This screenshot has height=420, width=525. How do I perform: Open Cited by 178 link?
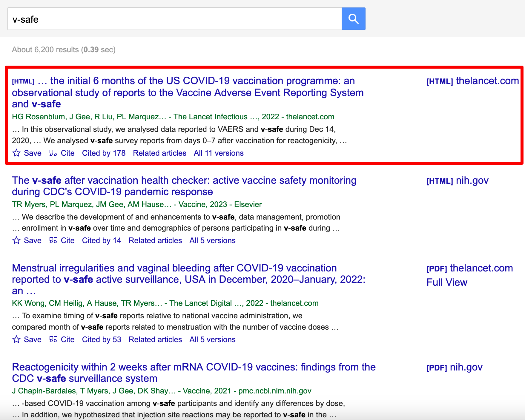point(104,153)
